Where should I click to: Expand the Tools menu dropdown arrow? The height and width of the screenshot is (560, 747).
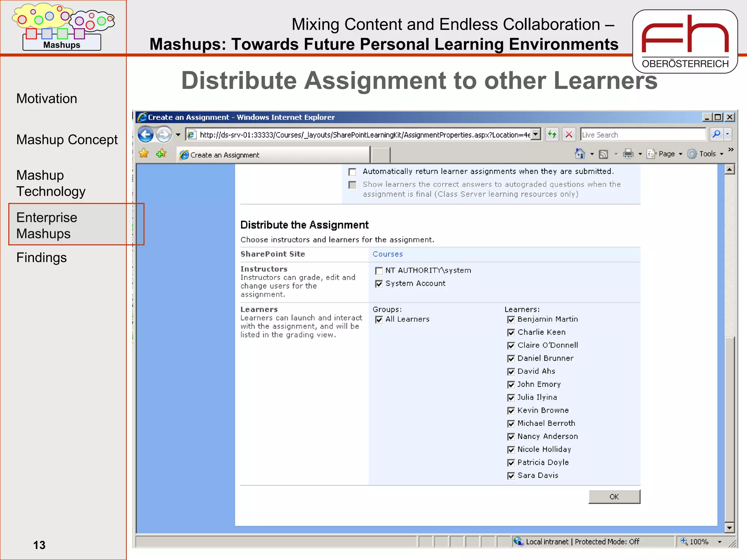(x=721, y=154)
